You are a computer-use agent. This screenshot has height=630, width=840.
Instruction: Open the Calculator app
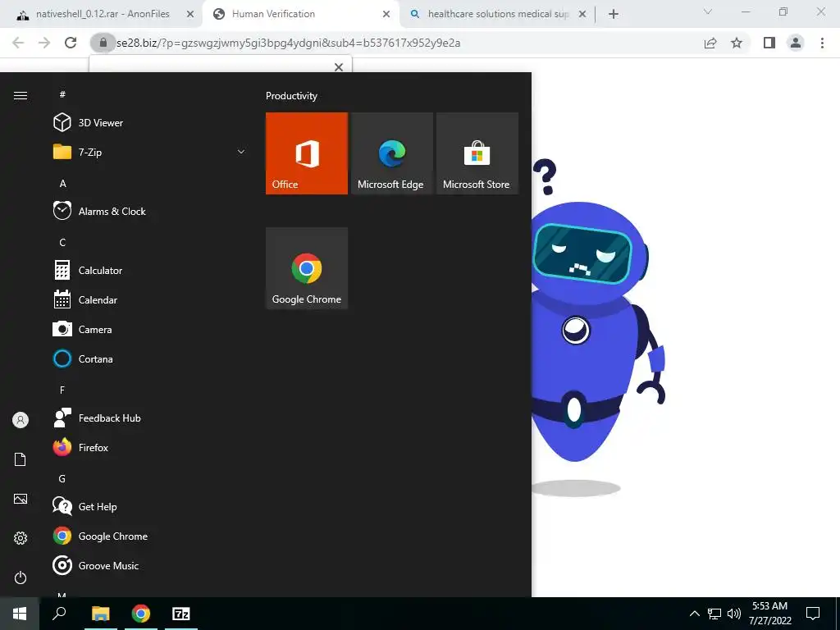(x=150, y=271)
